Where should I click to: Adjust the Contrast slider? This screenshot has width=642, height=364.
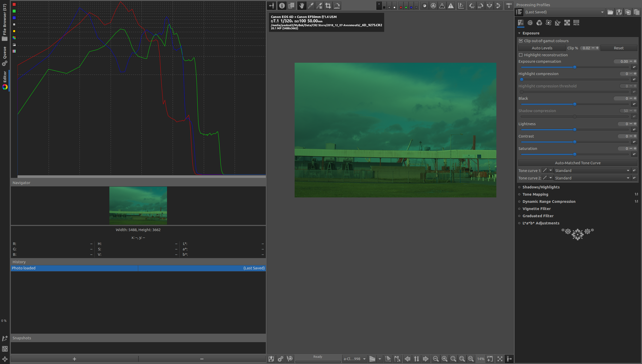click(x=575, y=142)
